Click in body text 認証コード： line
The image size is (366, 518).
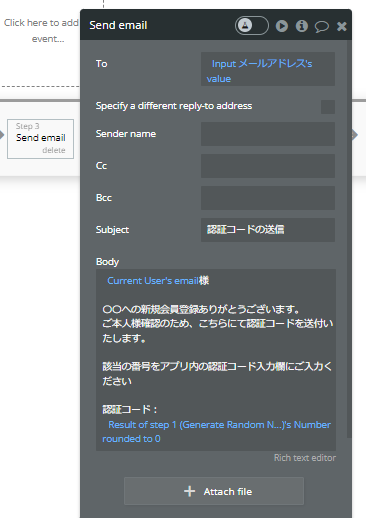point(130,409)
